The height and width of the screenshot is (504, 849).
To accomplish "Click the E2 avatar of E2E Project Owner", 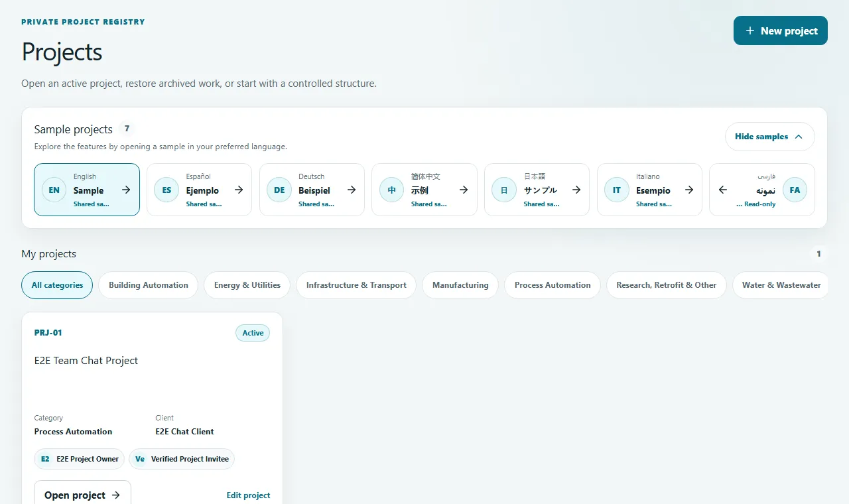I will 45,459.
